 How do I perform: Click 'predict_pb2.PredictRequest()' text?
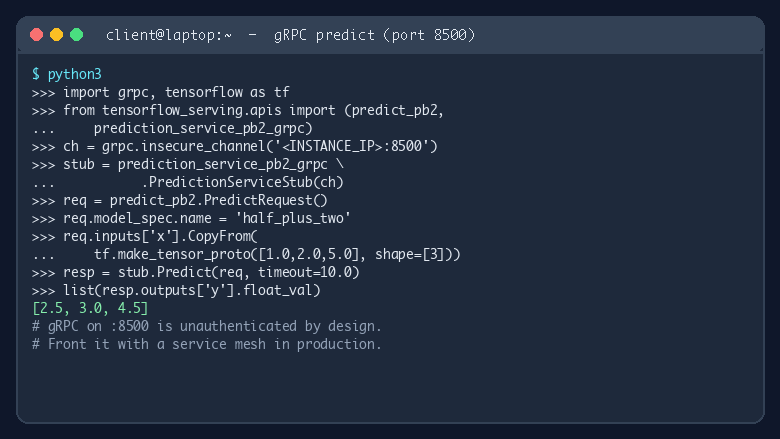(x=219, y=200)
